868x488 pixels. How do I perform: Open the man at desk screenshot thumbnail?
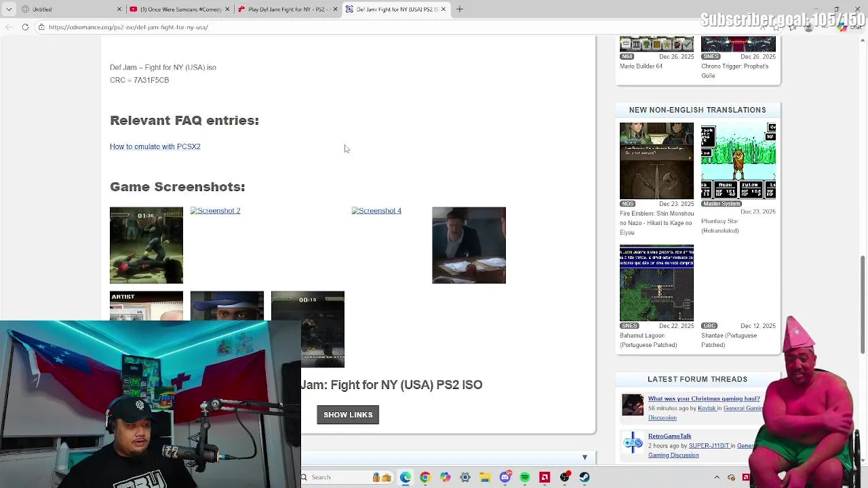[469, 245]
